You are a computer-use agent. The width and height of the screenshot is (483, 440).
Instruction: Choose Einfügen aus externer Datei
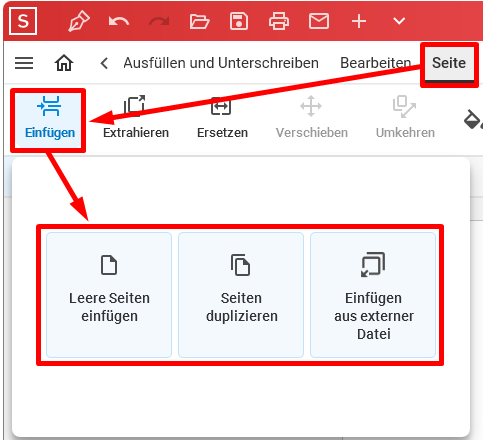click(373, 295)
